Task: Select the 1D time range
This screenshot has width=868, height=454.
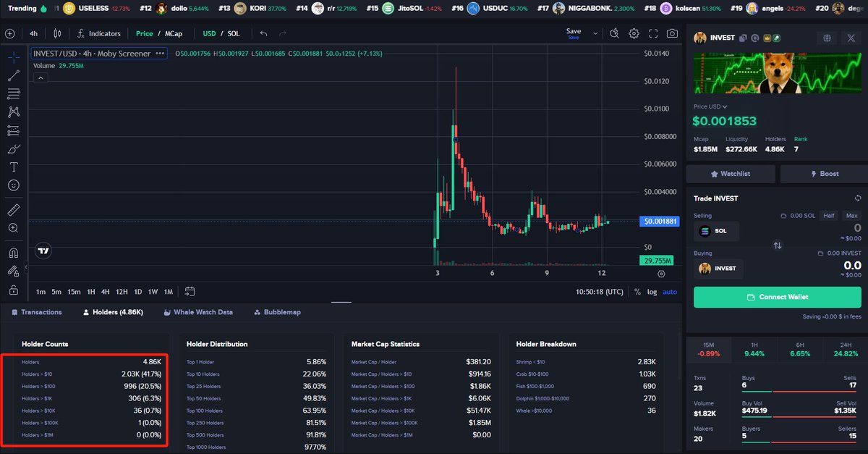Action: point(137,292)
